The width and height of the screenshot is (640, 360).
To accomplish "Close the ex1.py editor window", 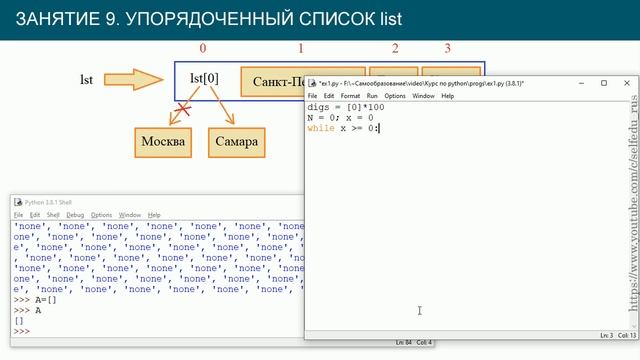I will 627,83.
